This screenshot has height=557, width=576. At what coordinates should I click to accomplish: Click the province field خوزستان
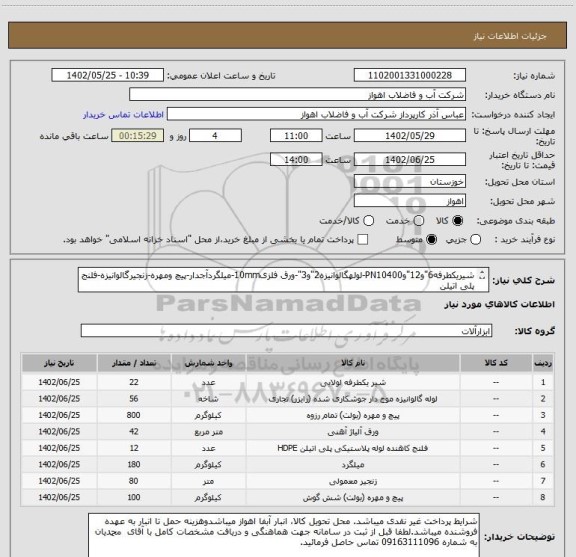click(410, 182)
